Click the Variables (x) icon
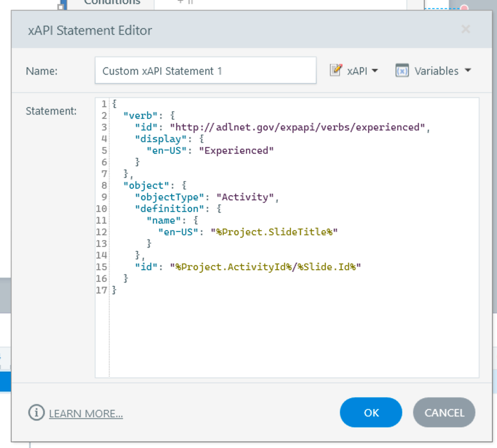 coord(402,71)
